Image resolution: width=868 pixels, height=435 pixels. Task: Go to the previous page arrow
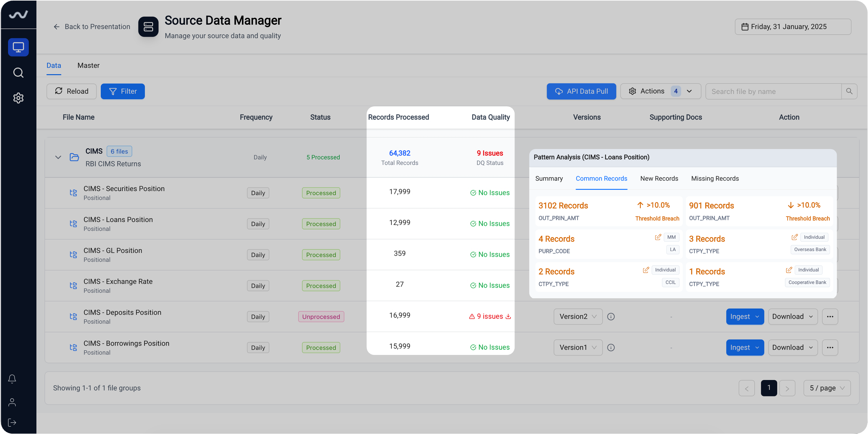[x=746, y=388]
